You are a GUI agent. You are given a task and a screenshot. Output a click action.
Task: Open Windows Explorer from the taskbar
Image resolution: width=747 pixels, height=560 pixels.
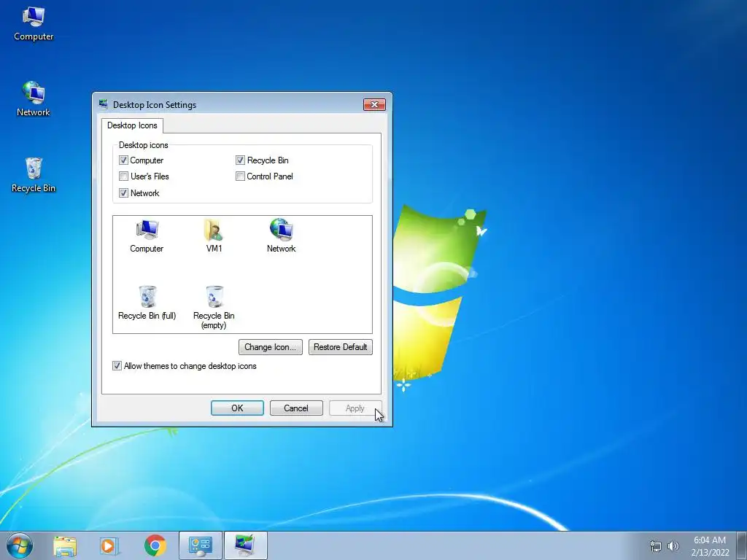(65, 545)
